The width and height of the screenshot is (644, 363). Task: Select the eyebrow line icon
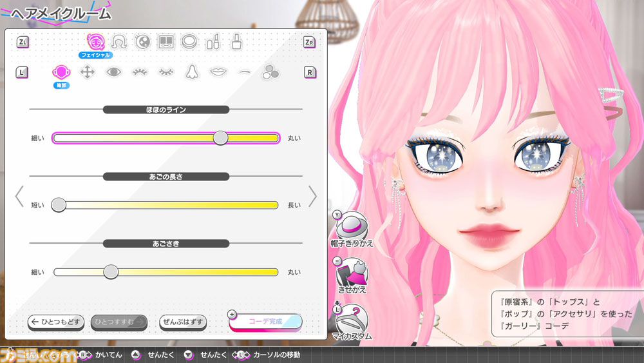244,72
